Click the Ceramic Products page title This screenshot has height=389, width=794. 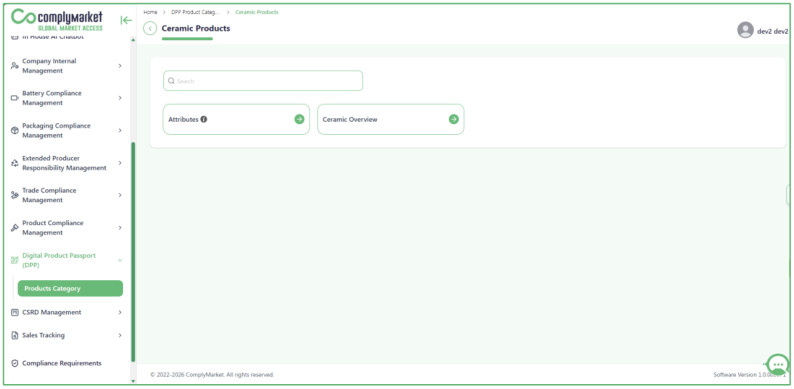point(195,28)
